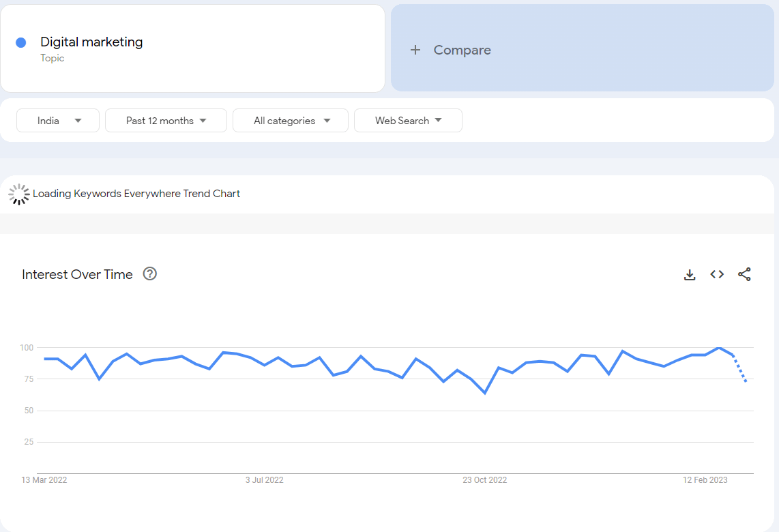Viewport: 779px width, 532px height.
Task: Expand the Past 12 months dropdown
Action: tap(166, 121)
